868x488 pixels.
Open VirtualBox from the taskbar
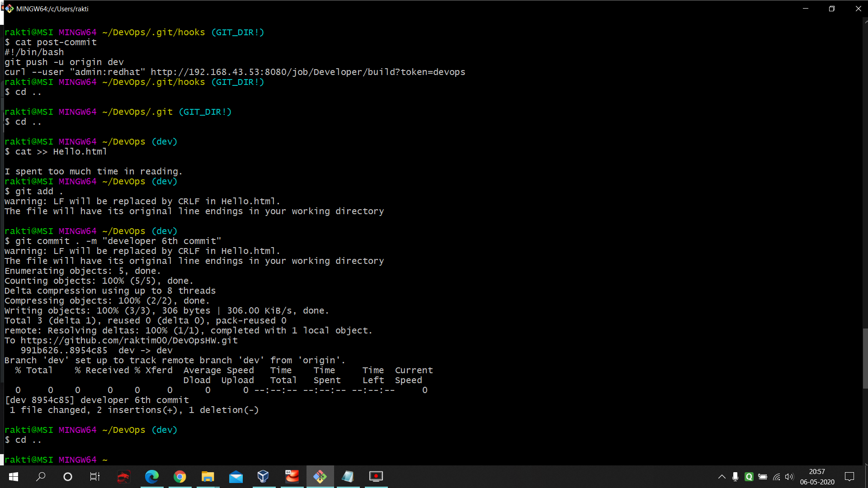[x=263, y=477]
